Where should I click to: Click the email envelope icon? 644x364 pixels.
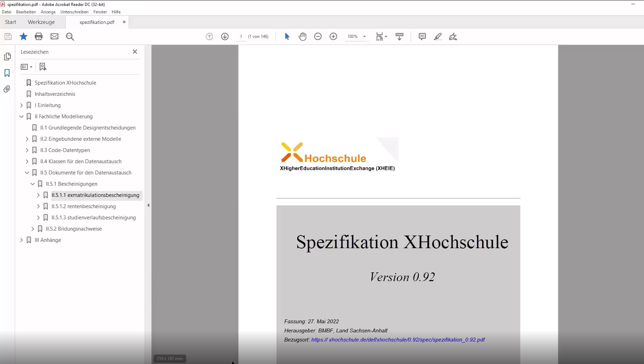point(54,37)
